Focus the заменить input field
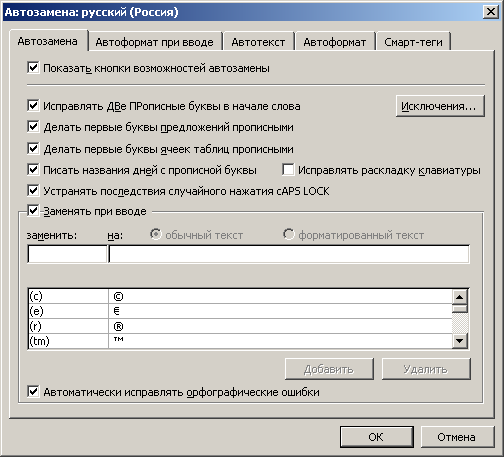Screen dimensions: 504x457 (x=67, y=254)
